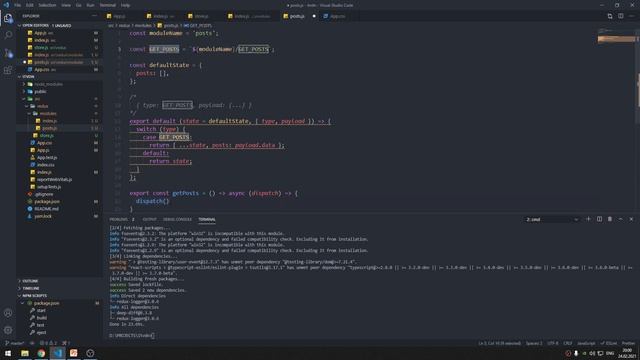The height and width of the screenshot is (360, 640).
Task: Open errors and warnings in status bar
Action: pos(48,343)
